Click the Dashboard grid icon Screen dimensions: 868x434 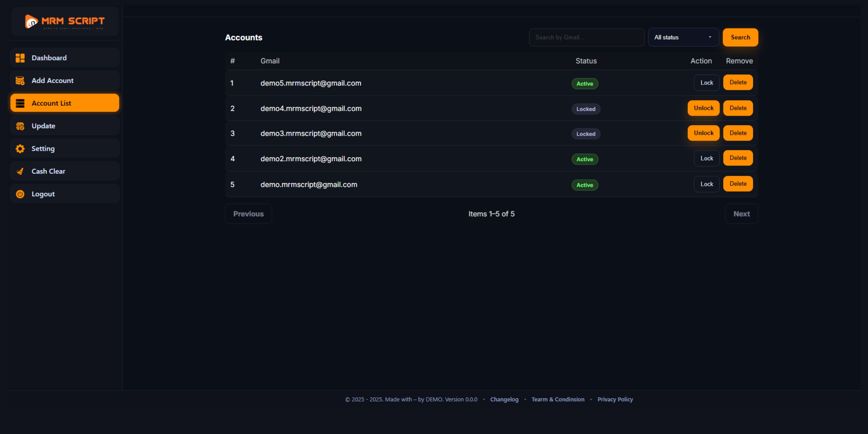pyautogui.click(x=20, y=58)
